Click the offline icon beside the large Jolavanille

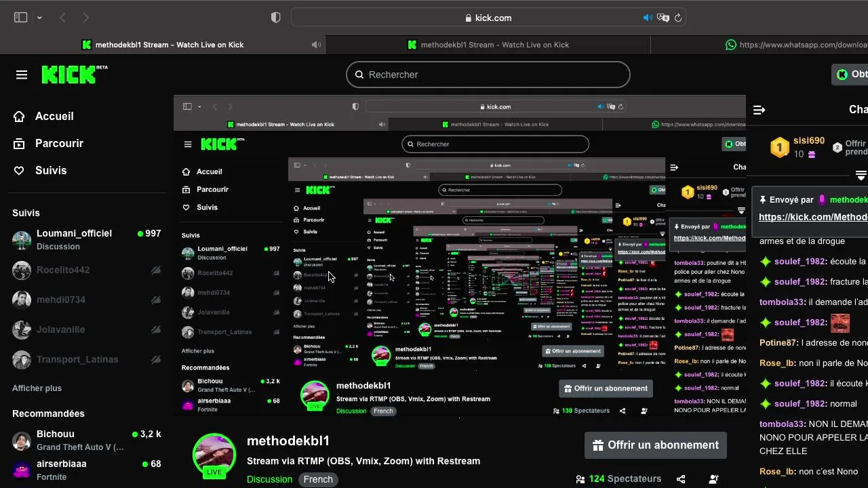[156, 329]
